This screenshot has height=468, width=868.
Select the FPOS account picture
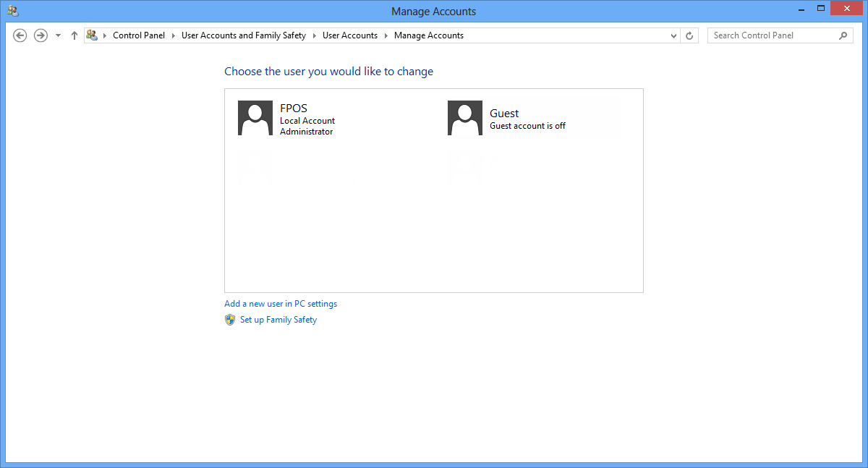tap(255, 118)
